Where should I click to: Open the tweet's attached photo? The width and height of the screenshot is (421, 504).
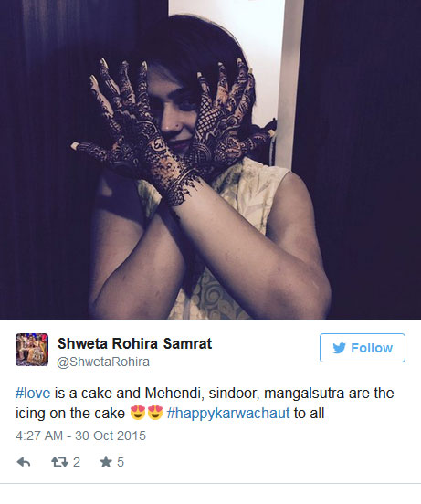(210, 160)
